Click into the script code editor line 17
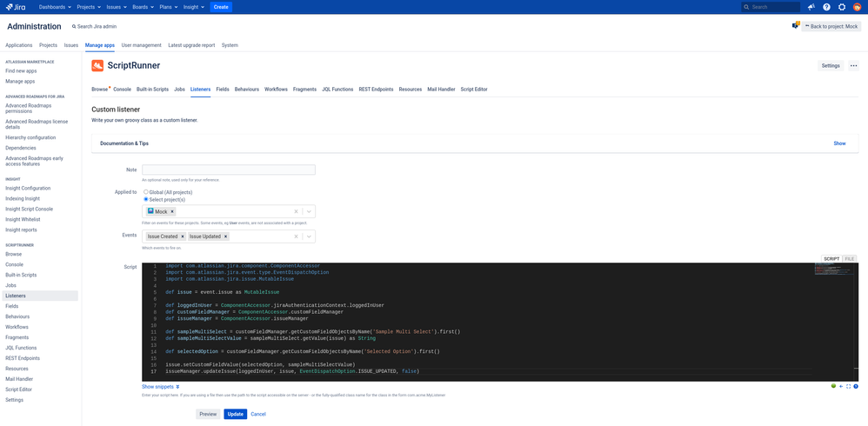 point(292,371)
